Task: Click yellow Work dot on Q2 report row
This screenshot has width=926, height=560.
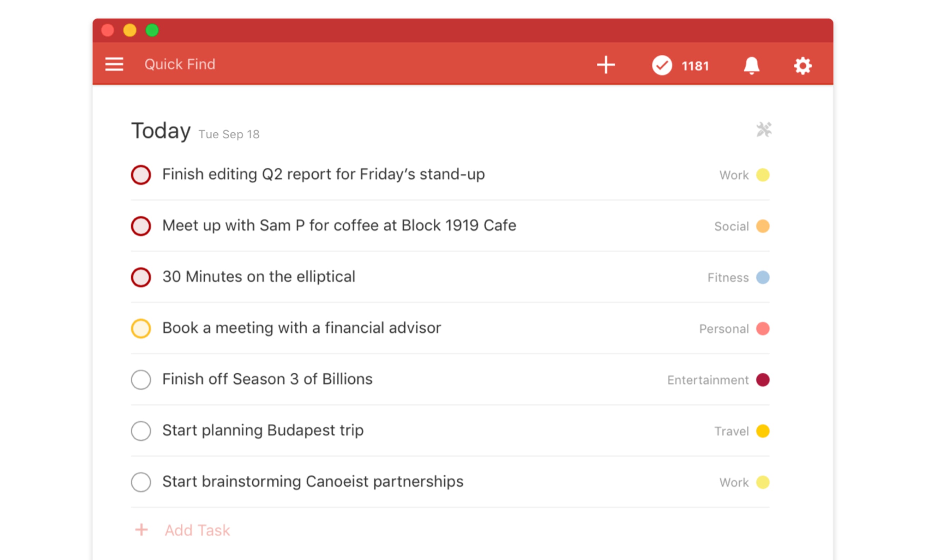Action: click(x=763, y=175)
